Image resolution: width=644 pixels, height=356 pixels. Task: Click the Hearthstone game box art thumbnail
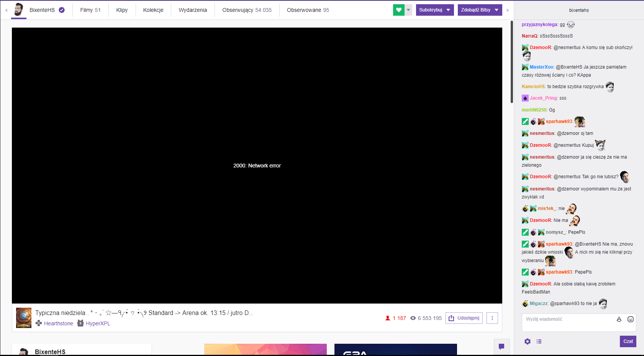(x=24, y=318)
